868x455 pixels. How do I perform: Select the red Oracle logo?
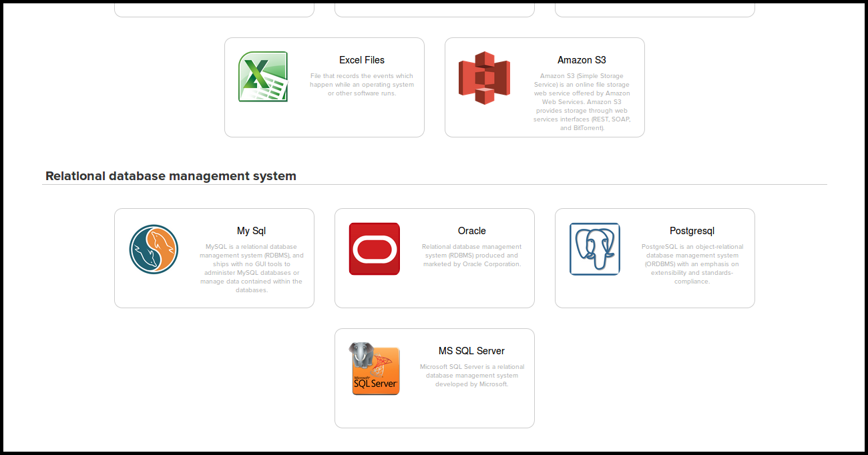[375, 249]
